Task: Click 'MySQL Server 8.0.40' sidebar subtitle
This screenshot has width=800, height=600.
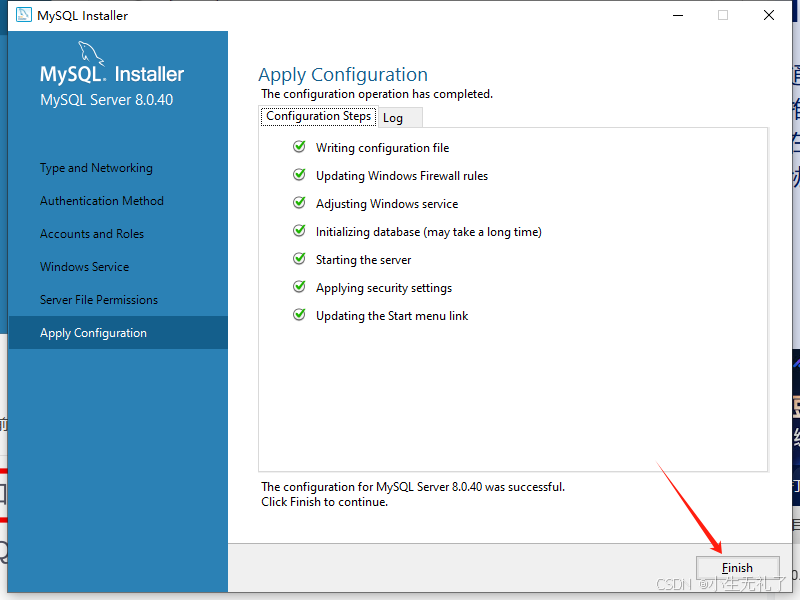Action: click(x=107, y=100)
